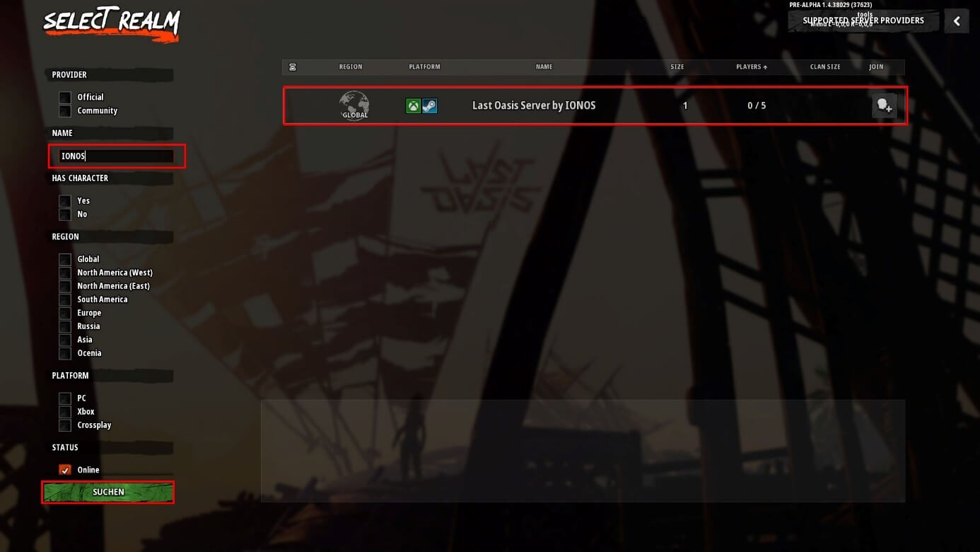
Task: Sort servers by Name column header
Action: click(x=544, y=67)
